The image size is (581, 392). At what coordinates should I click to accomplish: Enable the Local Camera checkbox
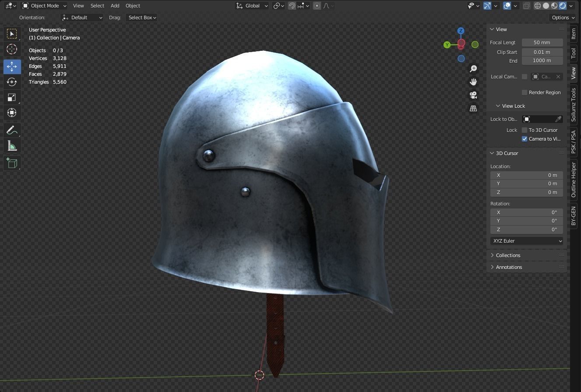point(525,77)
